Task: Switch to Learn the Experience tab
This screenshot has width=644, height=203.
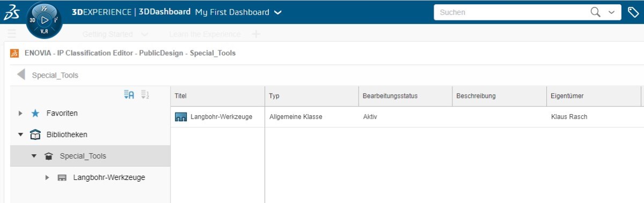Action: pos(204,34)
